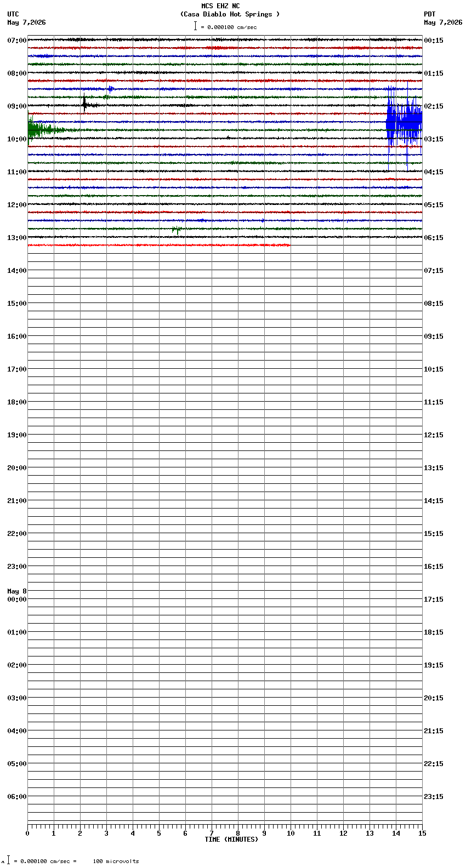This screenshot has width=466, height=868.
Task: Click the 5 minute tick label
Action: pyautogui.click(x=159, y=833)
